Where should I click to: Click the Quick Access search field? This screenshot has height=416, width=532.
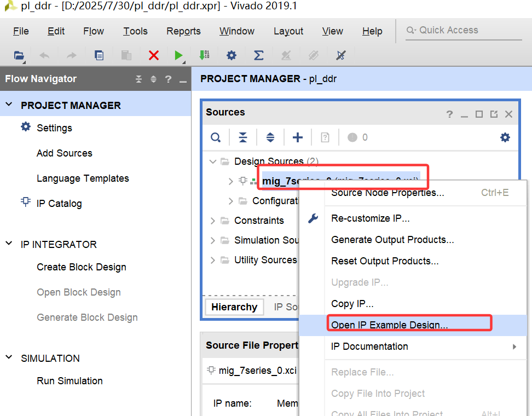click(x=464, y=31)
